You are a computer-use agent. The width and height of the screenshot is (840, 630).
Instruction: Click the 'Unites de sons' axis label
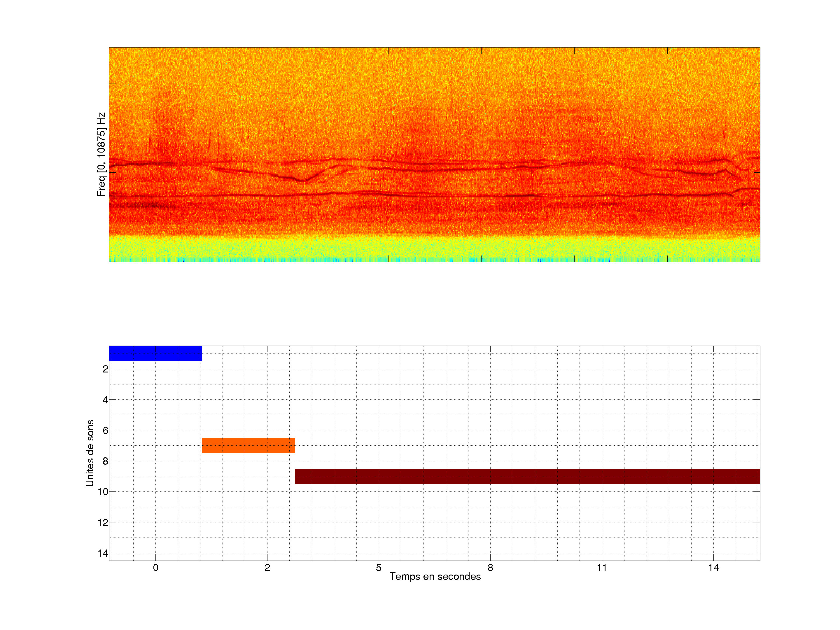click(x=90, y=453)
